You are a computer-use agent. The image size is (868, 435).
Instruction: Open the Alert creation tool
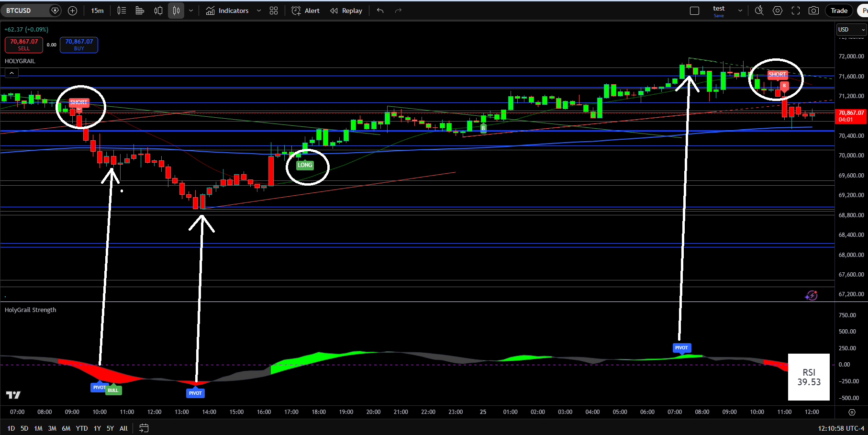coord(305,11)
